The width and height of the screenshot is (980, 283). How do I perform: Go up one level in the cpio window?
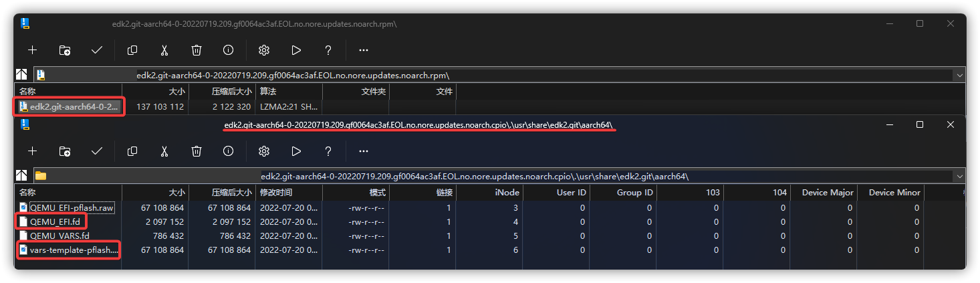[21, 176]
